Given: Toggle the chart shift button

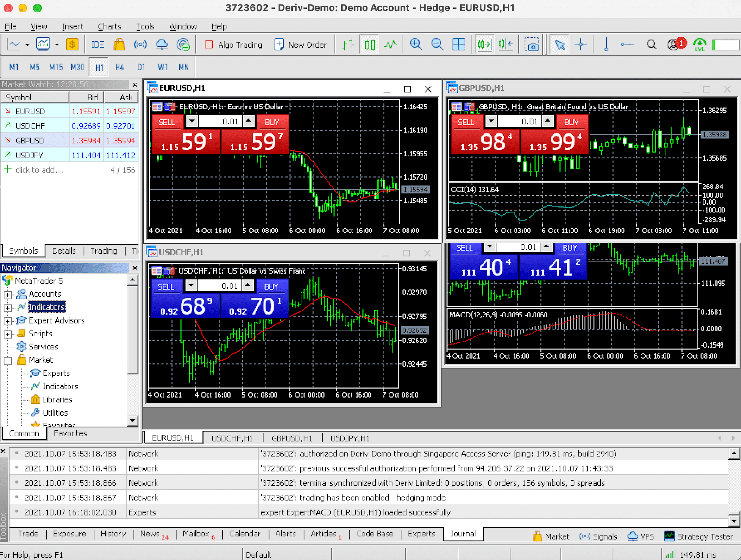Looking at the screenshot, I should coord(505,44).
